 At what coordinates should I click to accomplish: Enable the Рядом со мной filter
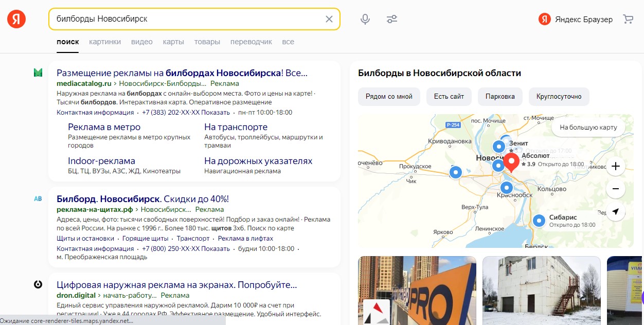(x=389, y=97)
